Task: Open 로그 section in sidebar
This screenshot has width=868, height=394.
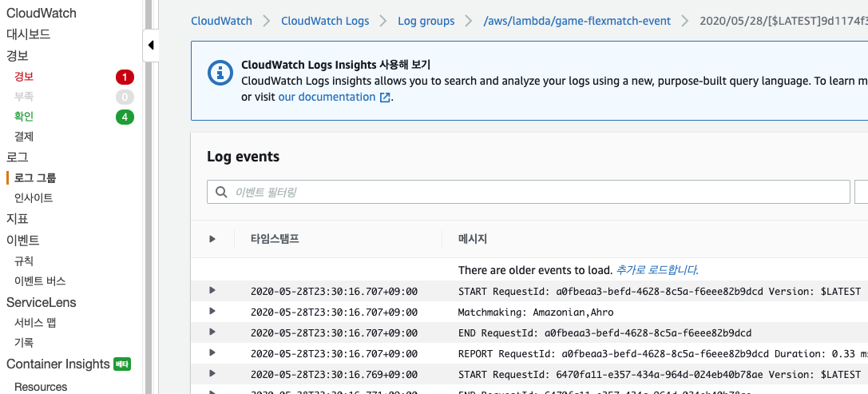Action: click(x=17, y=157)
